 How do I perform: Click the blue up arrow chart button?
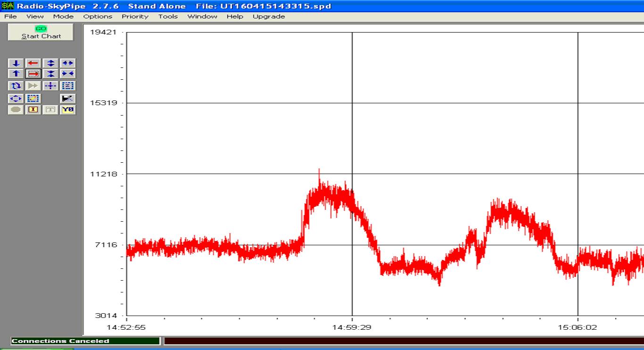16,74
